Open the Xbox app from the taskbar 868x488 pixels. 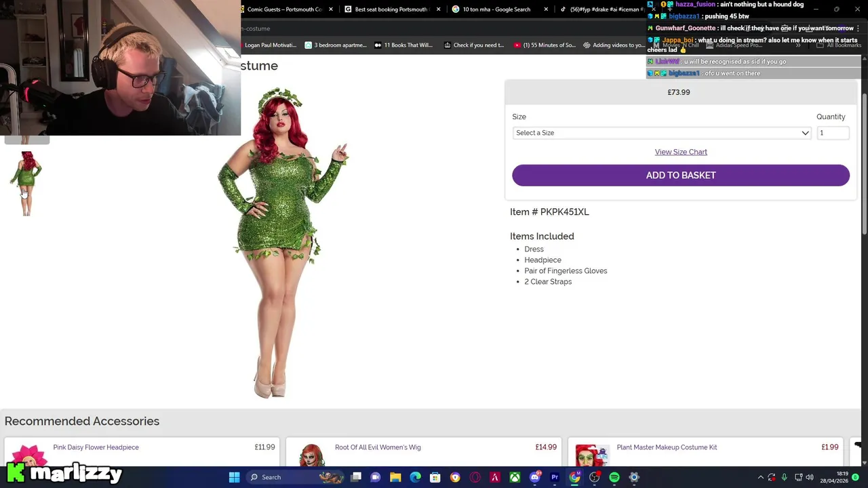[515, 477]
